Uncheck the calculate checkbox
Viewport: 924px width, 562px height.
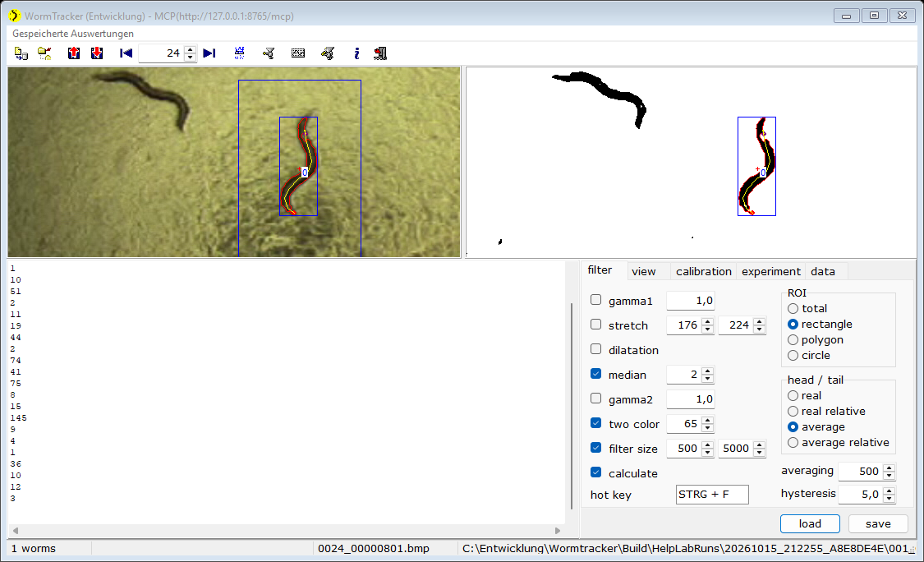(595, 473)
